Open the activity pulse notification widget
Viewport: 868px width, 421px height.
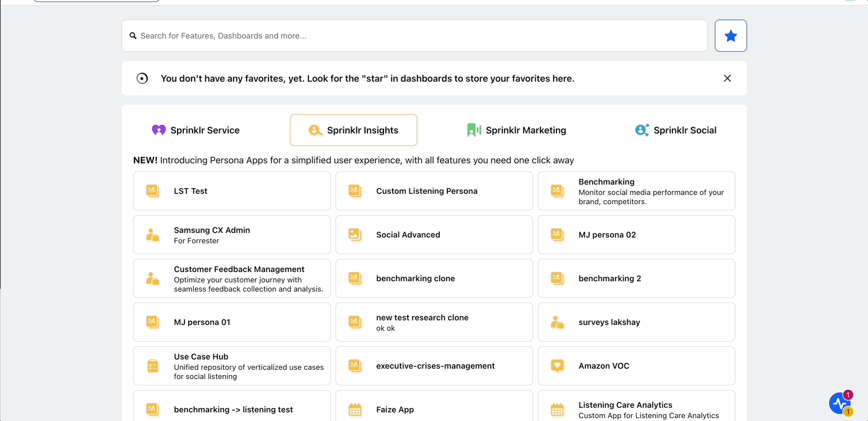coord(840,403)
